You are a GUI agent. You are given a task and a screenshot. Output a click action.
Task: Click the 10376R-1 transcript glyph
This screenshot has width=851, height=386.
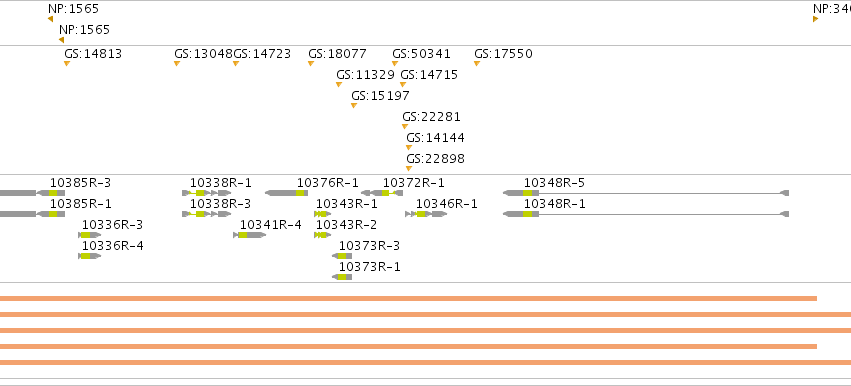(x=287, y=193)
